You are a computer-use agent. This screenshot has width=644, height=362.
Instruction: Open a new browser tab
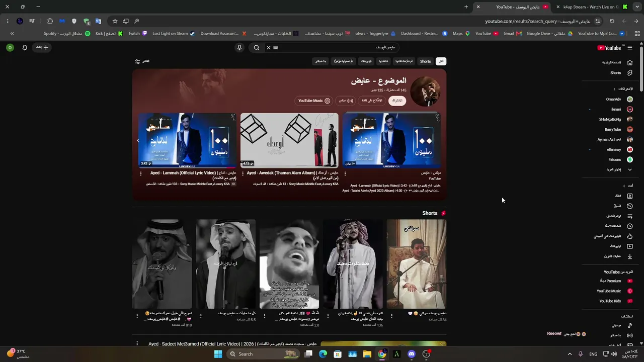click(x=466, y=7)
